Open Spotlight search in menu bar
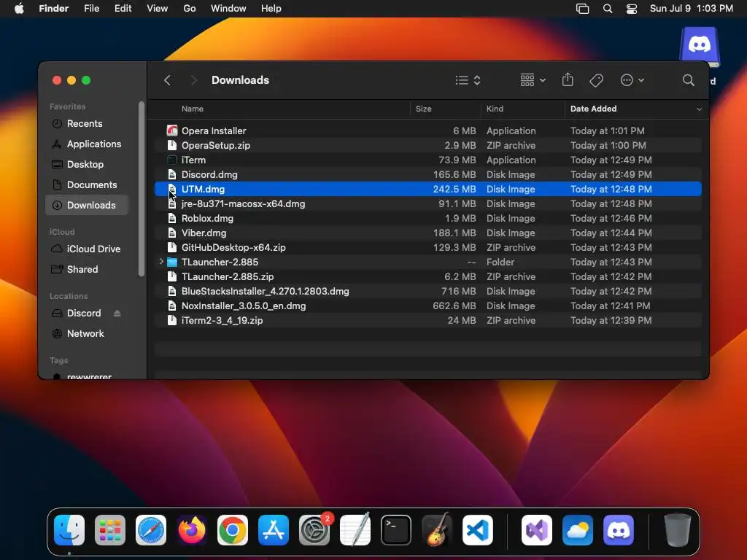Screen dimensions: 747x560 608,9
